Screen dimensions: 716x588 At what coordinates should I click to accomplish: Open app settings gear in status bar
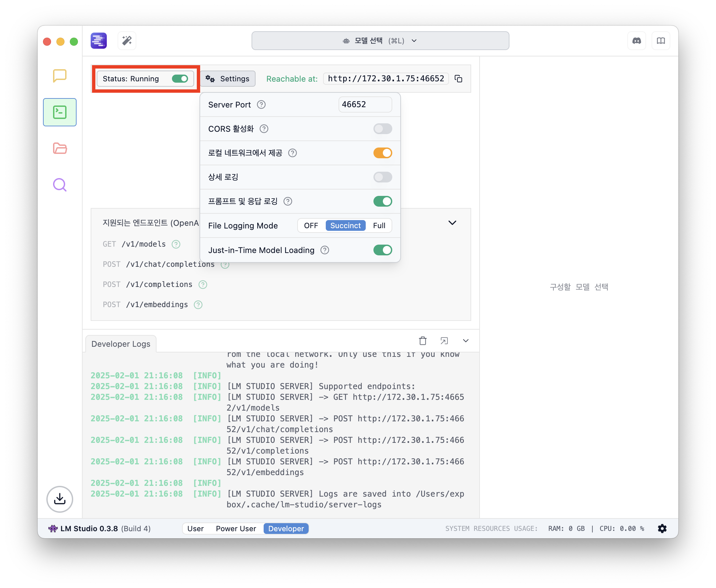click(x=662, y=529)
